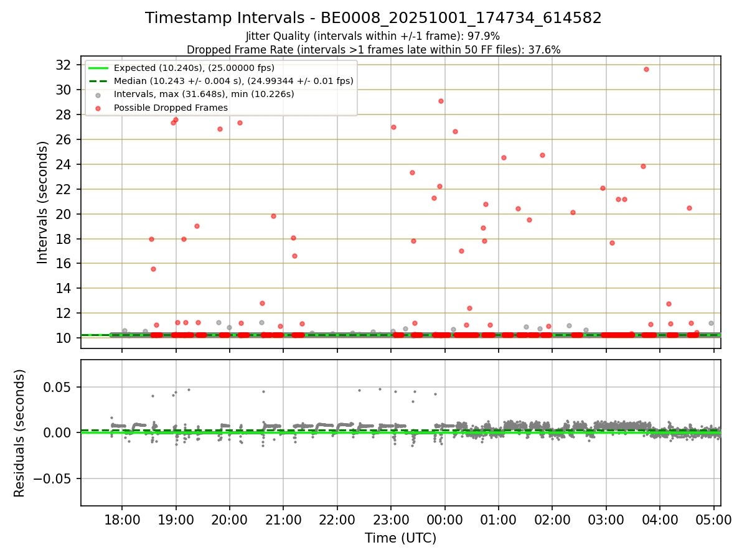
Task: Click the Expected green line legend swatch
Action: [x=98, y=68]
